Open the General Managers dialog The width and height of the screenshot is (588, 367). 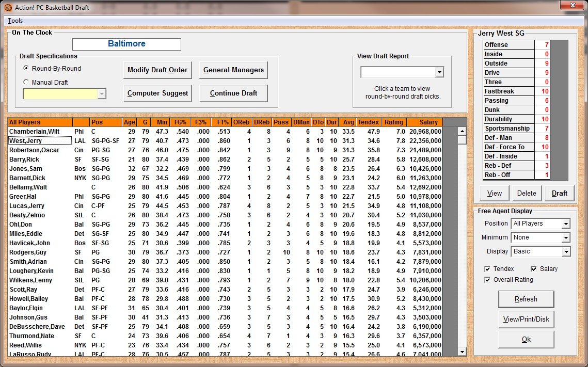233,70
